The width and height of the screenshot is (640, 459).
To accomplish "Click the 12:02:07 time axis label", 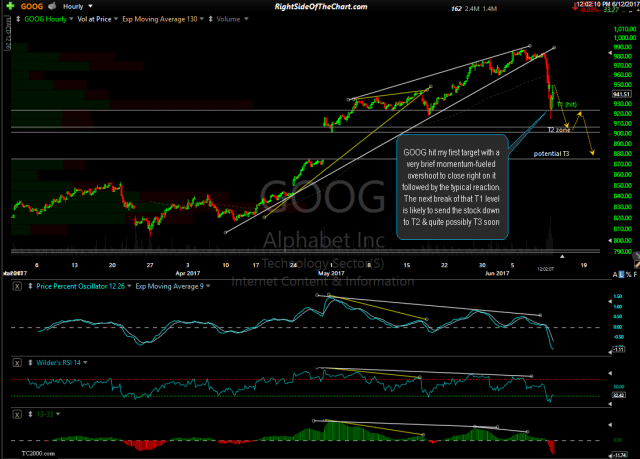I will pyautogui.click(x=545, y=269).
